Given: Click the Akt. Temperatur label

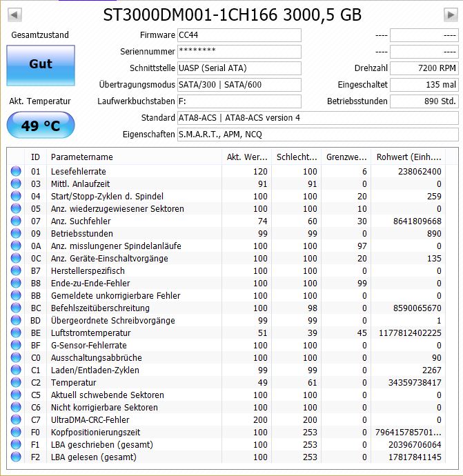Looking at the screenshot, I should click(x=40, y=101).
